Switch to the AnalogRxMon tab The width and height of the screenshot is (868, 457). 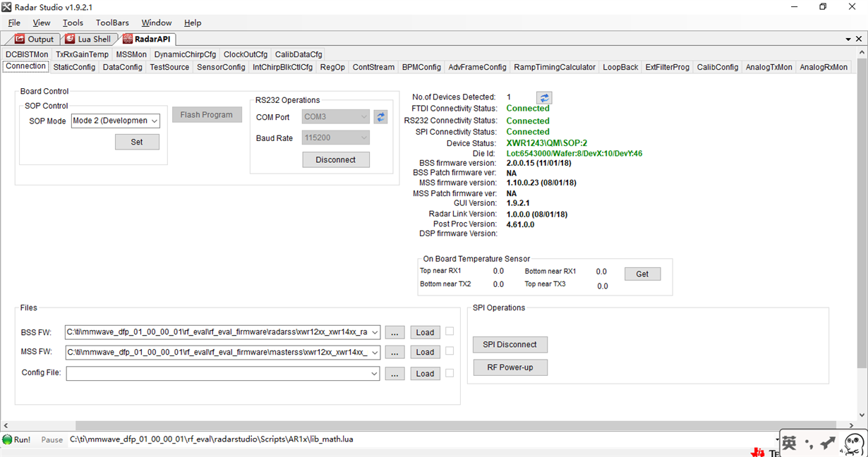coord(824,67)
